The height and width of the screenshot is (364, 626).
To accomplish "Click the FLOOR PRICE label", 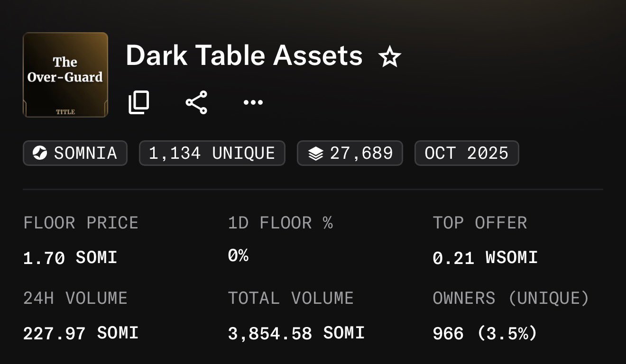I will click(x=81, y=223).
